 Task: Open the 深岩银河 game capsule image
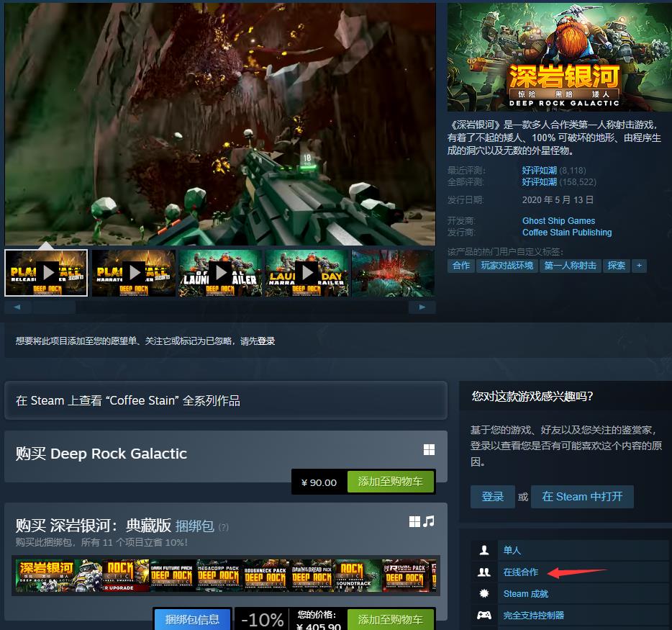pyautogui.click(x=560, y=57)
